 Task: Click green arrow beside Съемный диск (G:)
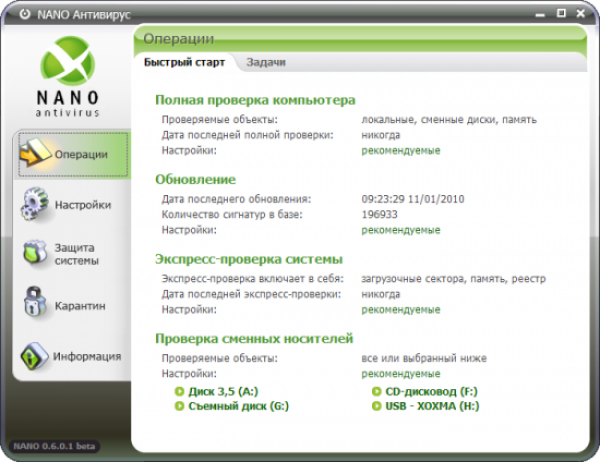(179, 406)
